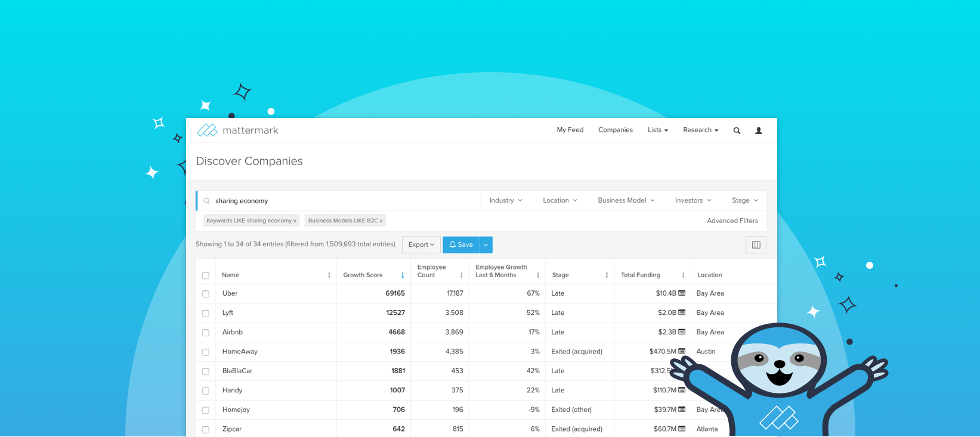
Task: View Lyft funding details icon
Action: 682,312
